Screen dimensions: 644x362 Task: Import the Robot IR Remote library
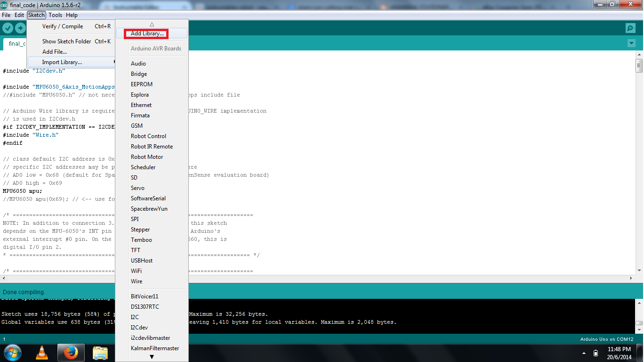152,147
